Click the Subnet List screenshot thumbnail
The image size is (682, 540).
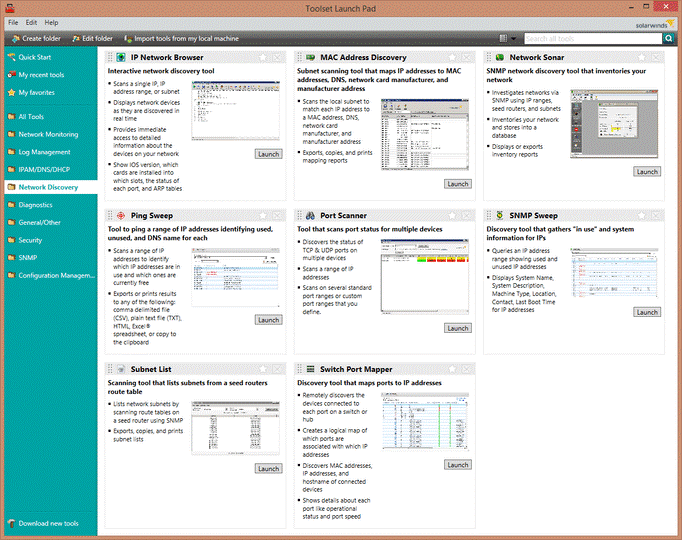click(x=235, y=428)
